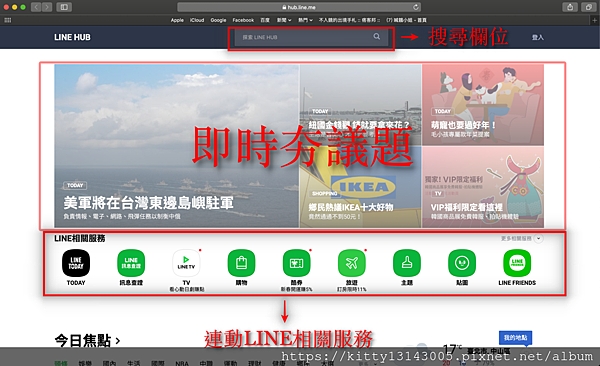Open the Facebook bookmark

243,20
